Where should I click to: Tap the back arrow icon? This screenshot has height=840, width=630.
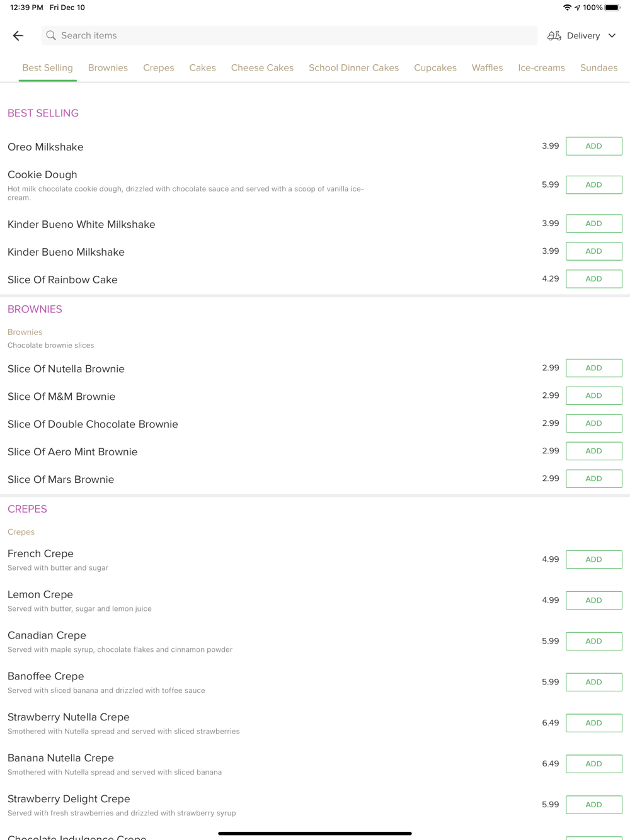point(18,36)
